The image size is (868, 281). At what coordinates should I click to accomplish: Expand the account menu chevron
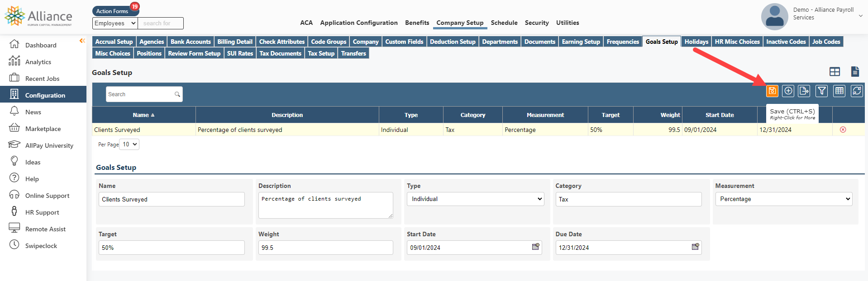point(860,16)
